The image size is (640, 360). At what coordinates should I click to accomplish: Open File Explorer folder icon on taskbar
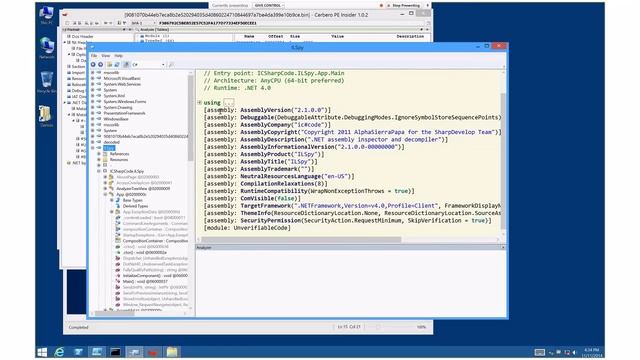[x=172, y=352]
